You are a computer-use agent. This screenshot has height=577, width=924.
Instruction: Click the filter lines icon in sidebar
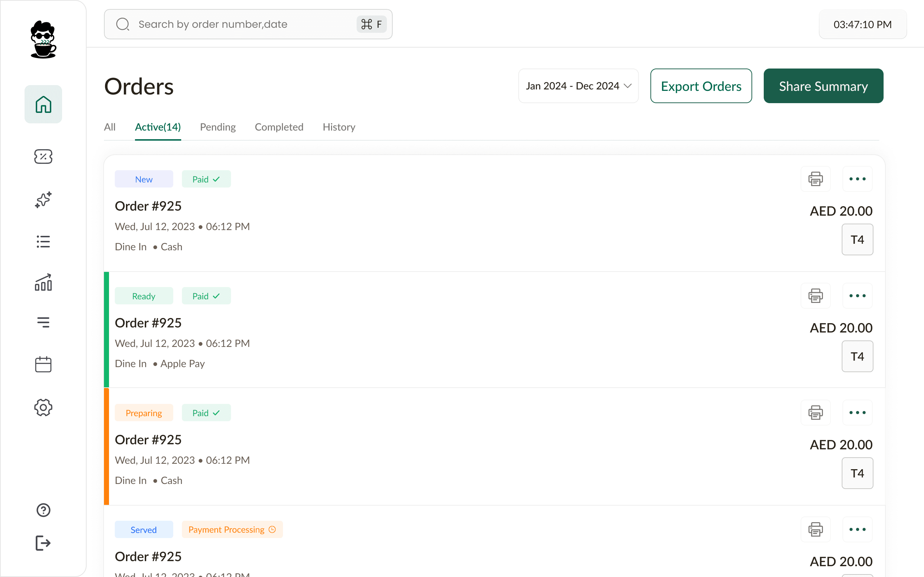pos(43,322)
